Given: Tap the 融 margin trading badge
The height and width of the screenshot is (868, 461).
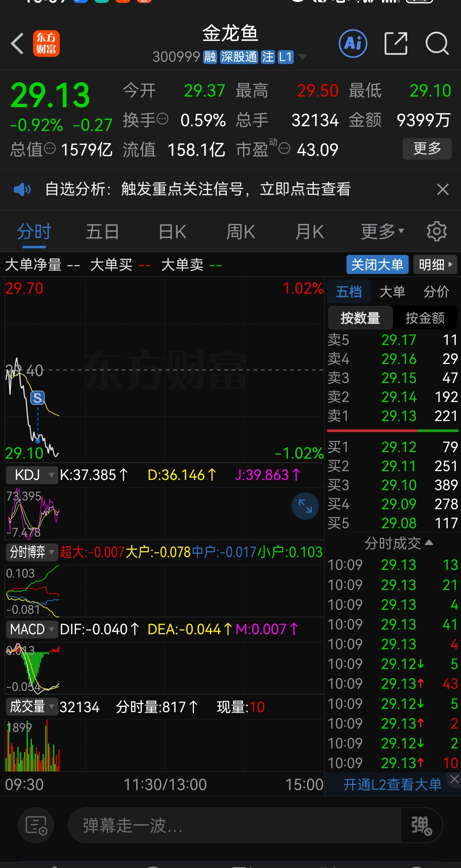Looking at the screenshot, I should pos(210,57).
